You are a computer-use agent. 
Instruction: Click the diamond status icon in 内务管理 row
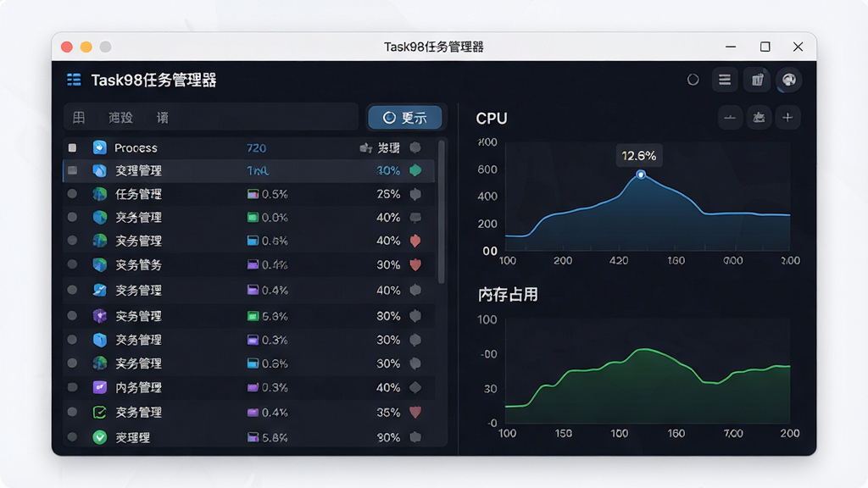coord(415,387)
